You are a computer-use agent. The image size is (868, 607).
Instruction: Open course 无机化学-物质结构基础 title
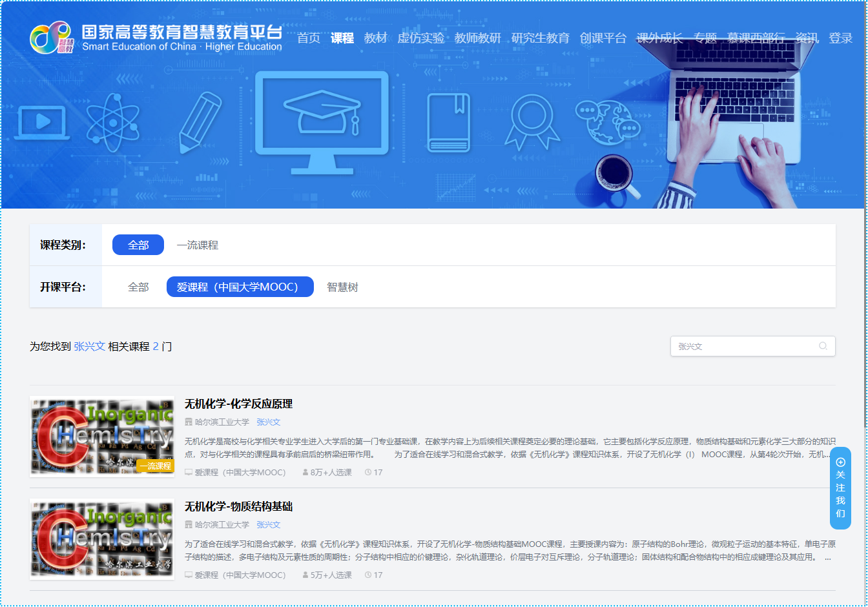(238, 506)
